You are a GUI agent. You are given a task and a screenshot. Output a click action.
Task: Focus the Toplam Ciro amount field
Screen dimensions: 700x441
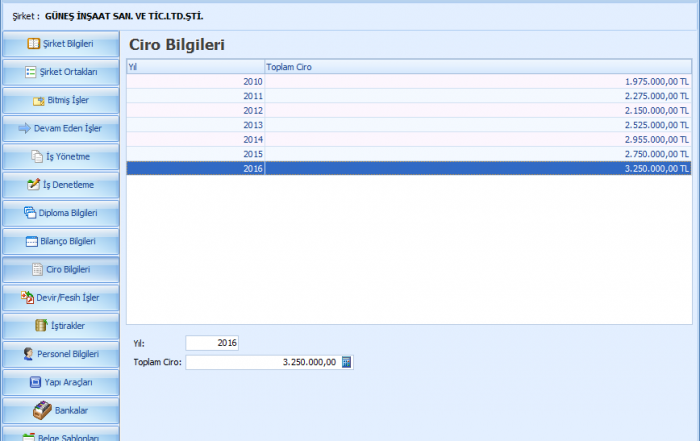tap(262, 362)
